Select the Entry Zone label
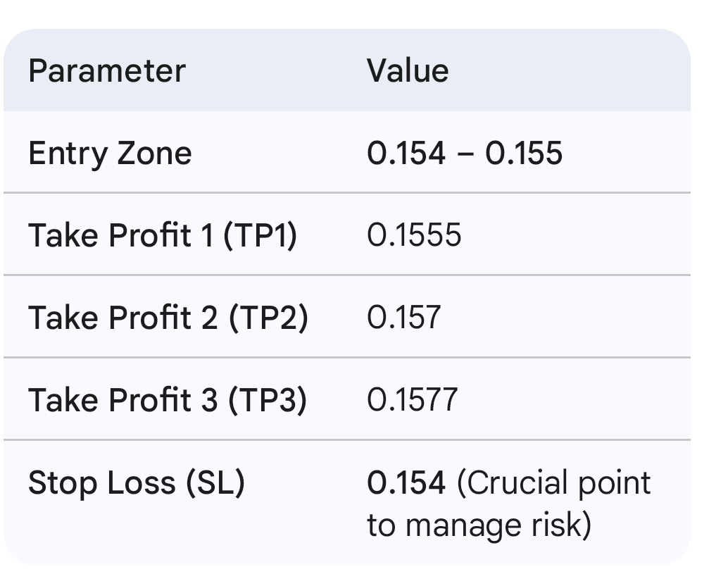Viewport: 728px width, 574px height. 110,153
